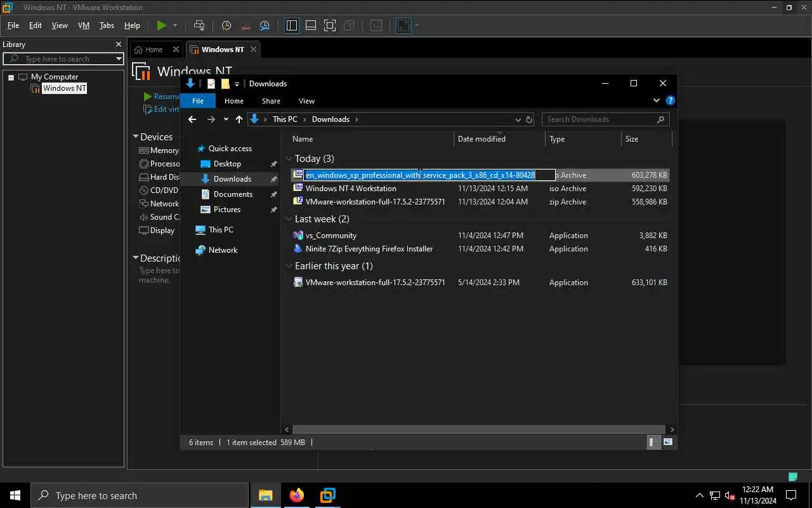This screenshot has height=508, width=812.
Task: Open the stretch guest dropdown arrow
Action: pos(417,25)
